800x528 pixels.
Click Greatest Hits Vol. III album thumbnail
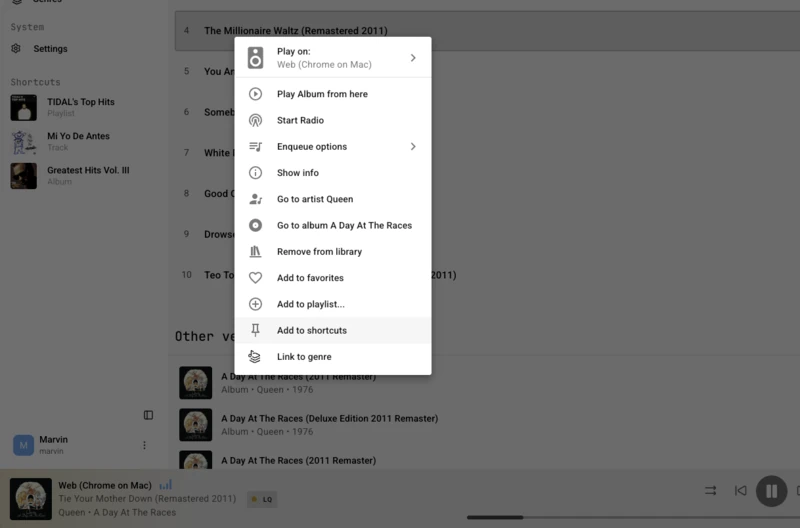(x=23, y=176)
